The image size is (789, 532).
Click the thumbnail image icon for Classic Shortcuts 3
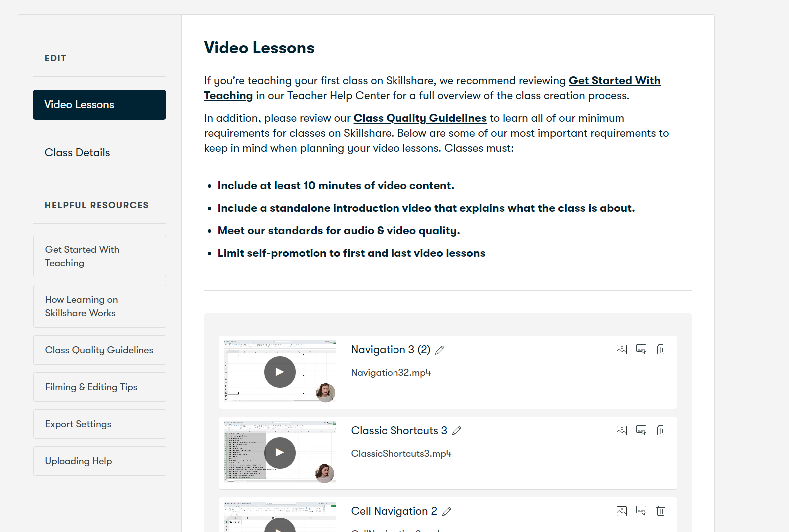(622, 430)
